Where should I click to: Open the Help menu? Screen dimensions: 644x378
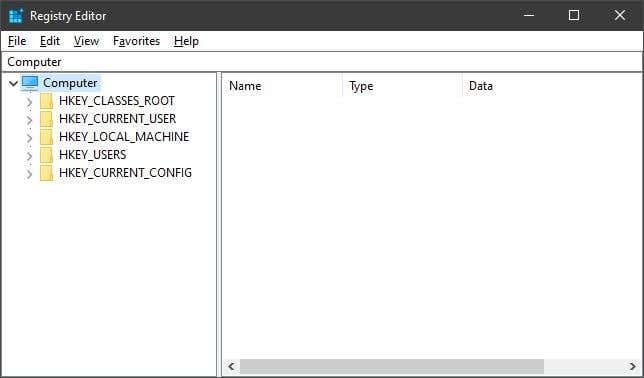186,41
